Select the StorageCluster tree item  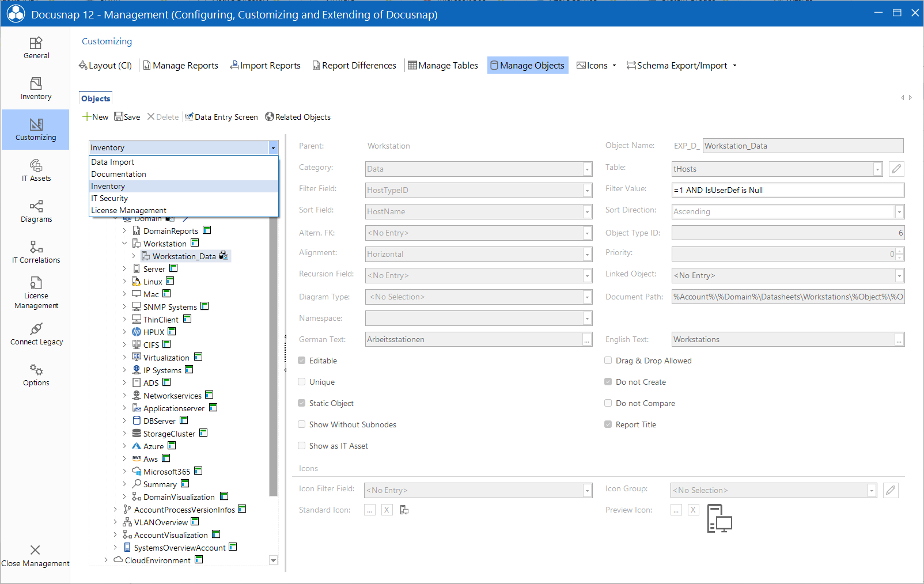[169, 434]
